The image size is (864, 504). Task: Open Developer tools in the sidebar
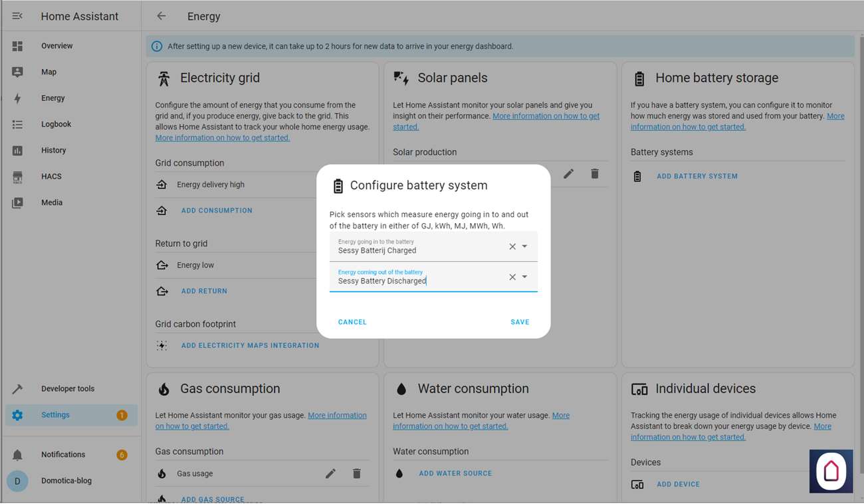point(67,388)
